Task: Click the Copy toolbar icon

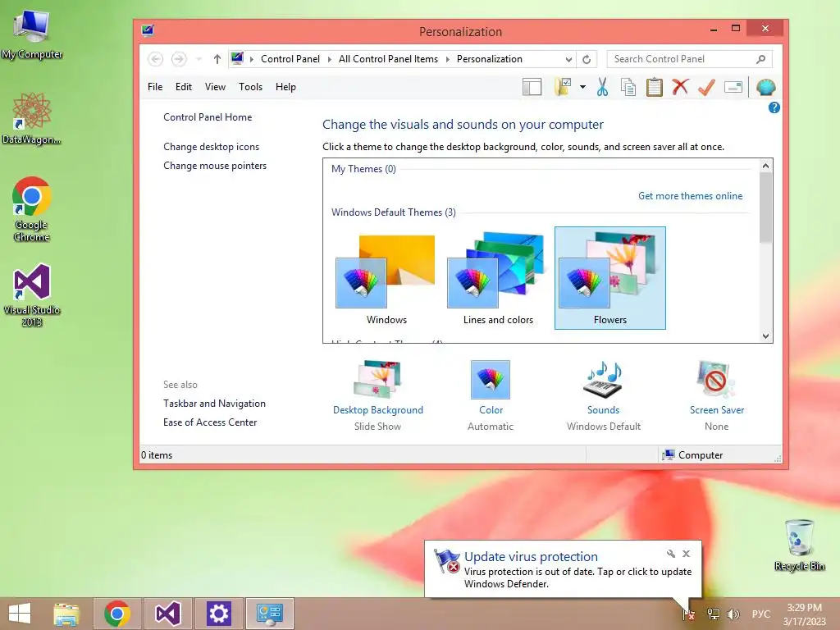Action: tap(628, 87)
